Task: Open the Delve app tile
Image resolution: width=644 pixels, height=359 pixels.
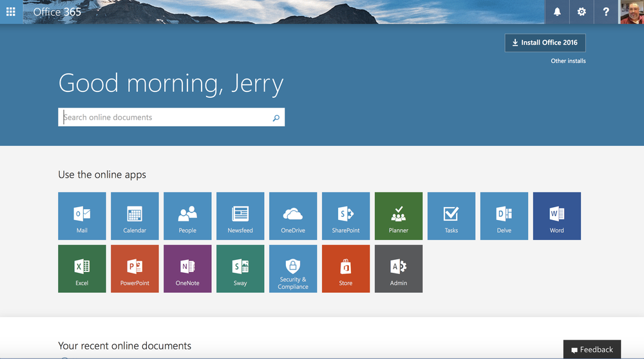Action: point(504,216)
